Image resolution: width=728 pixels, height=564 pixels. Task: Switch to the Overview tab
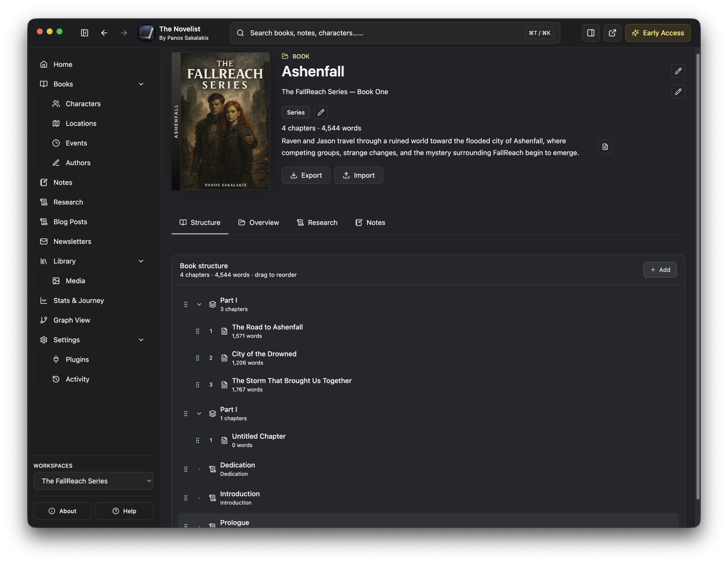[x=258, y=223]
